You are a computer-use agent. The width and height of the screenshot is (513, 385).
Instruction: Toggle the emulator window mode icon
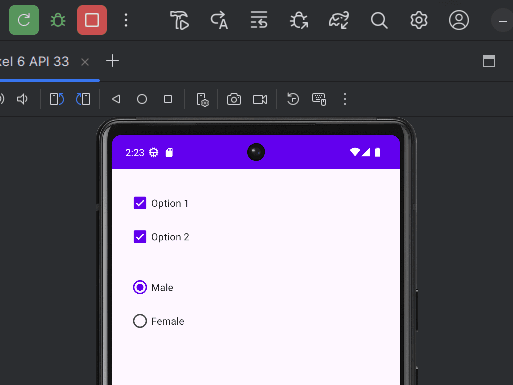[489, 61]
